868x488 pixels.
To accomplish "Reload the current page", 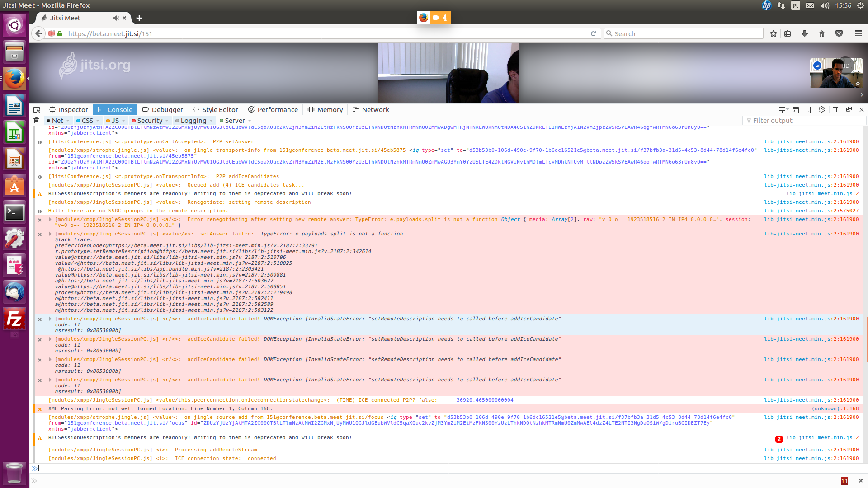I will (593, 33).
